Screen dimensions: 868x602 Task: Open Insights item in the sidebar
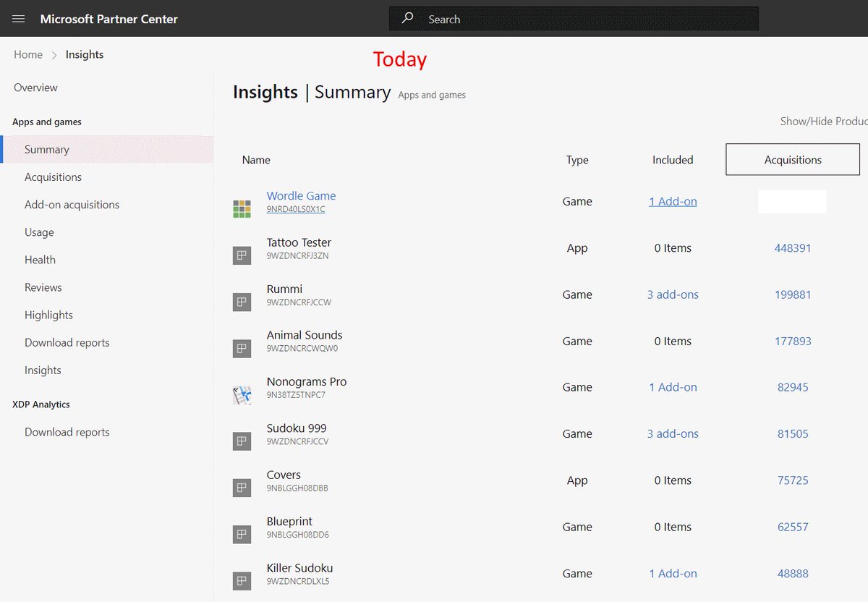tap(43, 370)
